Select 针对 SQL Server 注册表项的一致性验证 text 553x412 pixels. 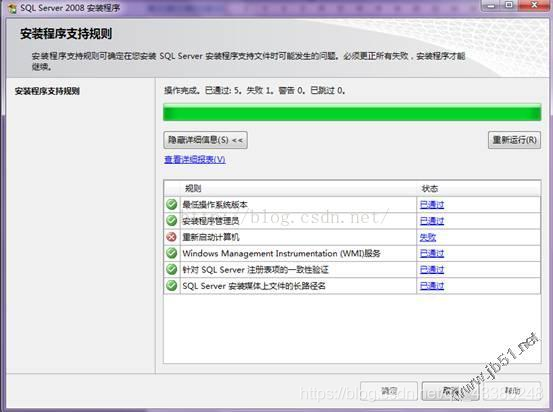tap(255, 269)
